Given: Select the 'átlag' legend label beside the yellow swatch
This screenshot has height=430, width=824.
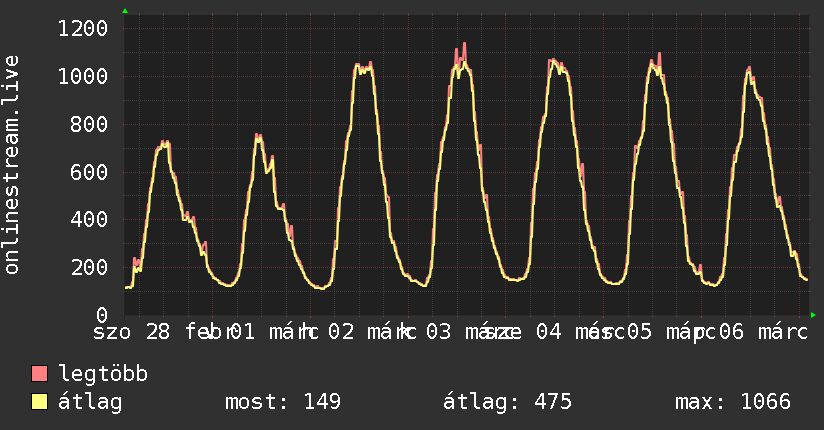Looking at the screenshot, I should coord(90,403).
